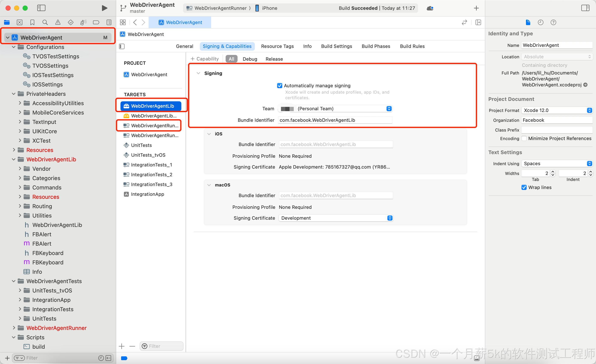596x364 pixels.
Task: Switch to the General tab
Action: 185,46
